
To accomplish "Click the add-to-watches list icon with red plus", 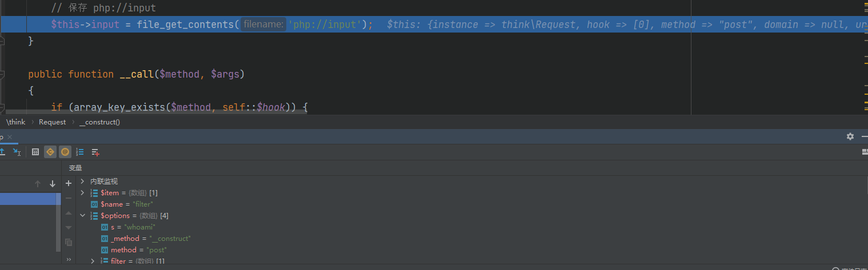I will pyautogui.click(x=95, y=152).
